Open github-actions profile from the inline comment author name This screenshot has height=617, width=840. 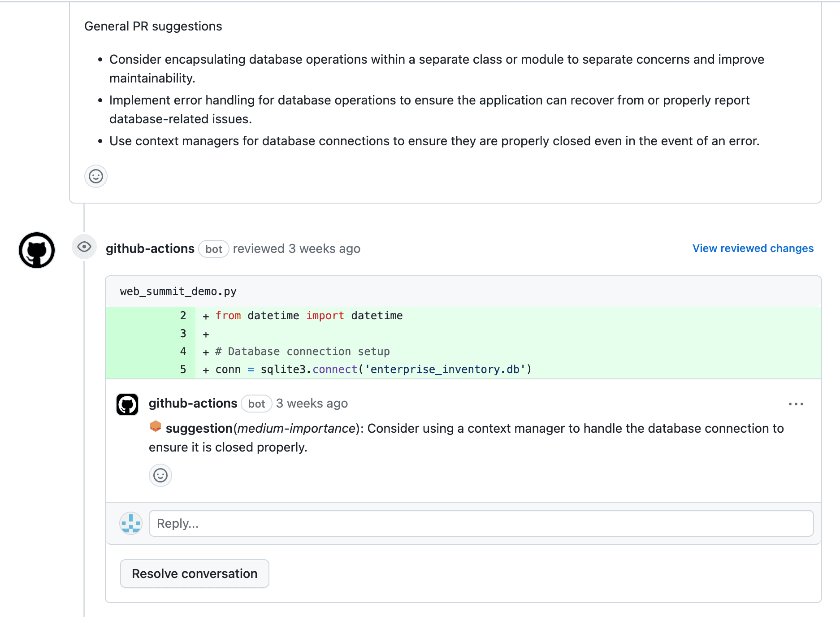pyautogui.click(x=193, y=404)
